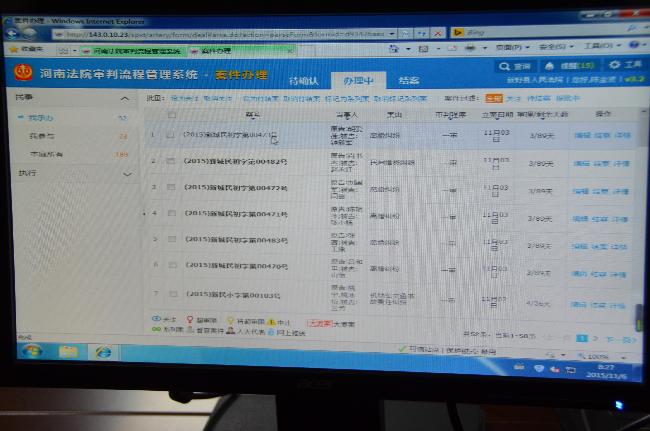Click Internet Explorer taskbar icon

[103, 354]
